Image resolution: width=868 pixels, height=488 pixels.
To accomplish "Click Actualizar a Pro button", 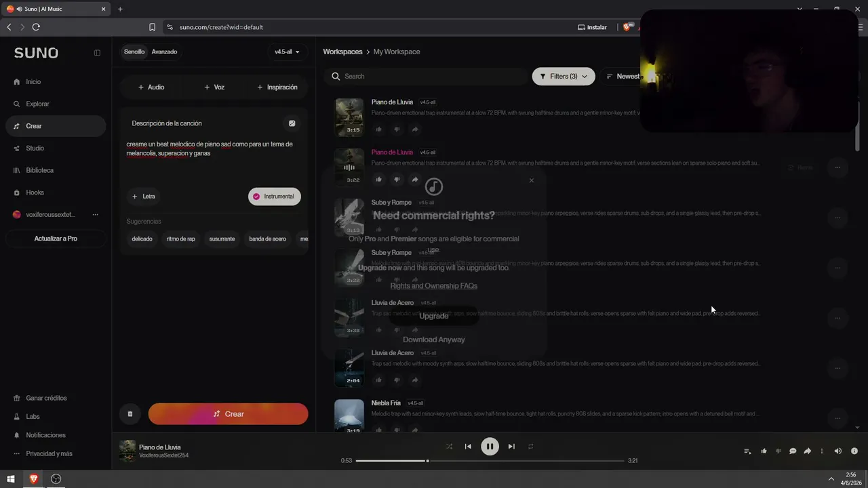I will click(56, 239).
